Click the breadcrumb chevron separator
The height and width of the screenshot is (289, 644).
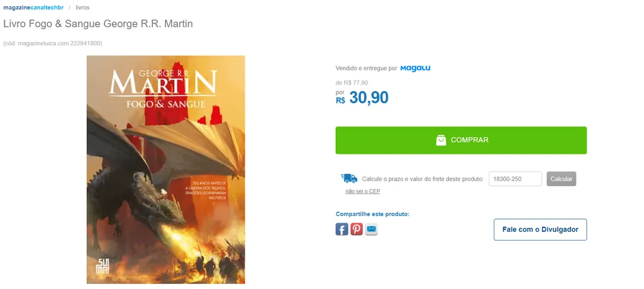(69, 8)
